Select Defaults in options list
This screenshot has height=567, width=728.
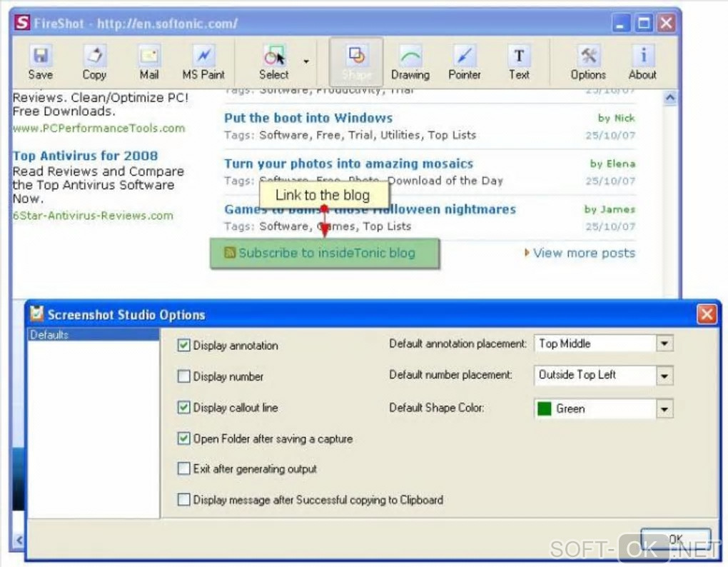coord(93,335)
